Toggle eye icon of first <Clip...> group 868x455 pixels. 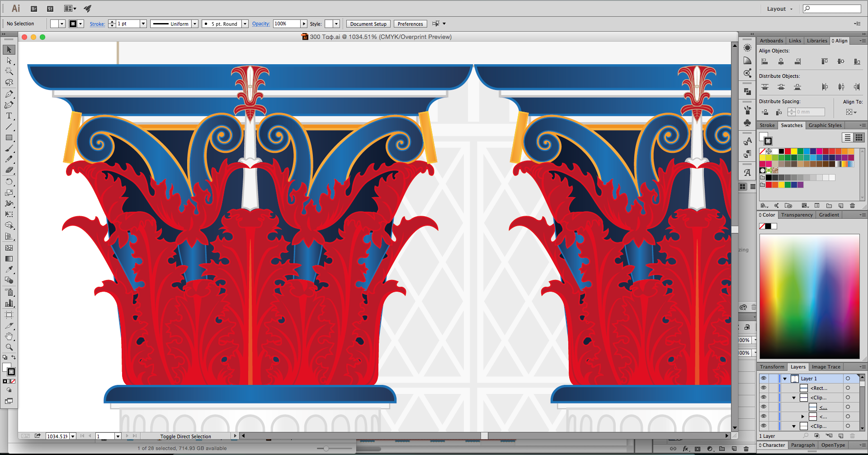tap(764, 398)
